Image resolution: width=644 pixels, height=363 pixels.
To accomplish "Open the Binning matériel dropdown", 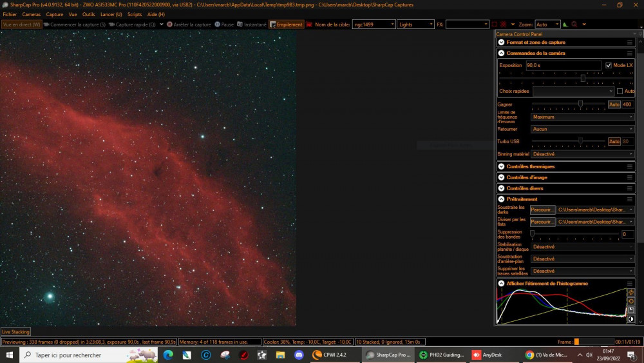I will click(582, 154).
